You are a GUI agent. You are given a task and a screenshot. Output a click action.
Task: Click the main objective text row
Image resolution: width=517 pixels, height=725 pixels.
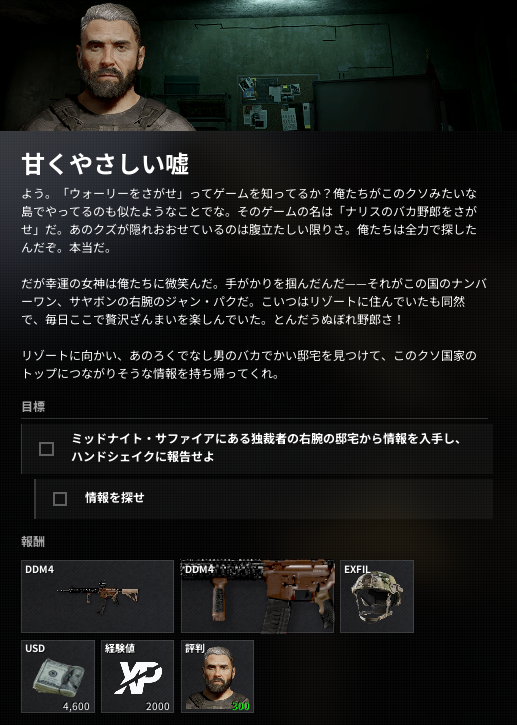pyautogui.click(x=257, y=449)
